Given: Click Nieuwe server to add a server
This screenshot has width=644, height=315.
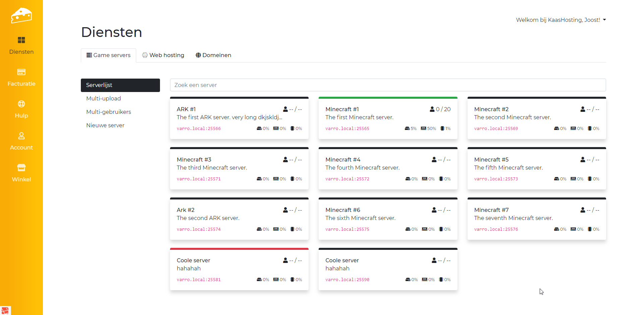Looking at the screenshot, I should pos(105,125).
